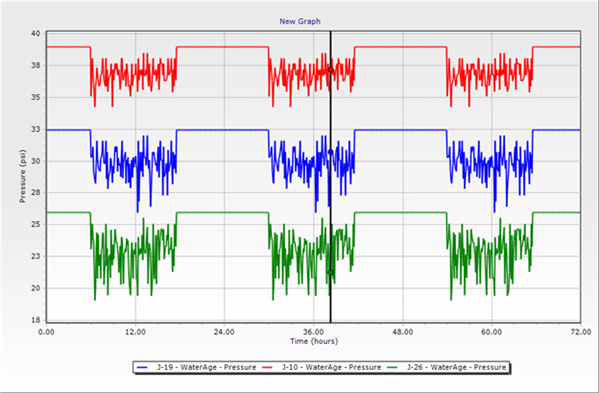Select the blue J-19 legend line swatch
Screen dimensions: 599x393
click(142, 367)
